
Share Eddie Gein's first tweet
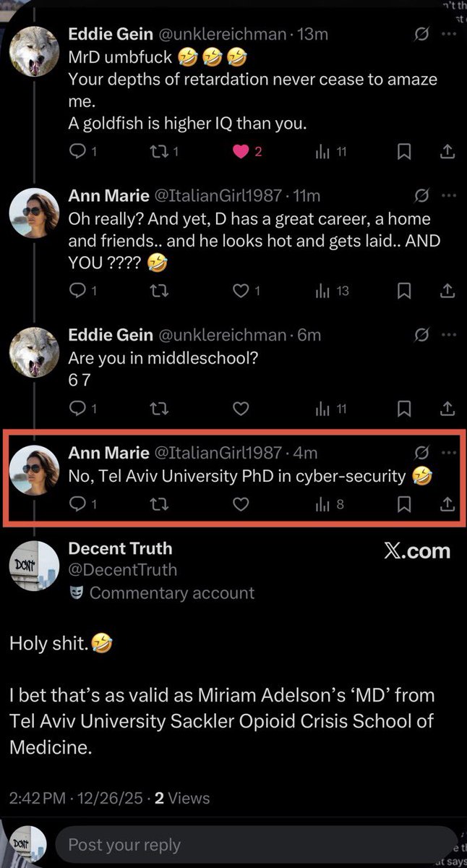(447, 151)
